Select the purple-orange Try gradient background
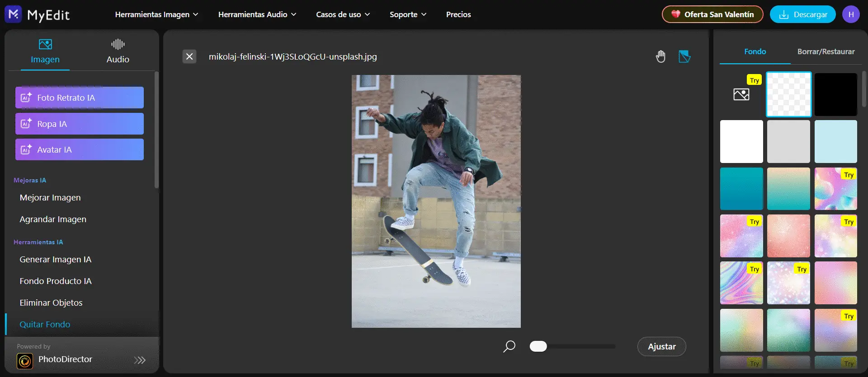 (x=836, y=330)
